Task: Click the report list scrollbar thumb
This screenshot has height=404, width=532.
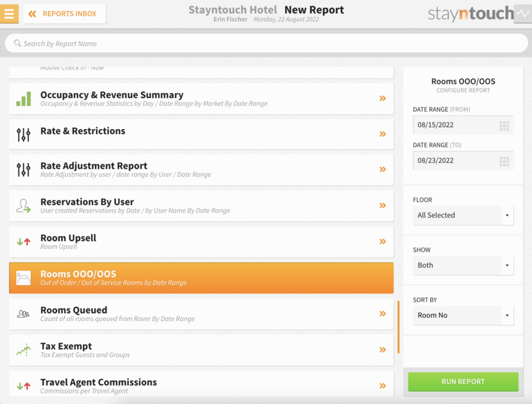Action: pyautogui.click(x=398, y=327)
